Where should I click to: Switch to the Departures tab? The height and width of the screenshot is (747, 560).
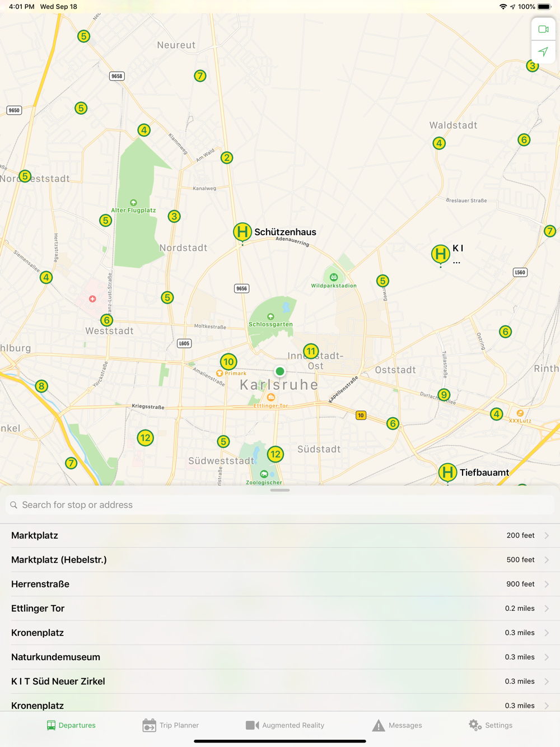[71, 725]
